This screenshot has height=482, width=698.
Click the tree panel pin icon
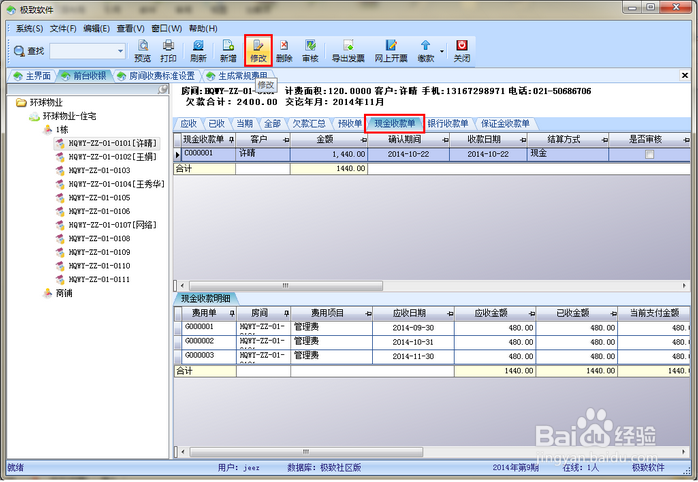coord(163,89)
